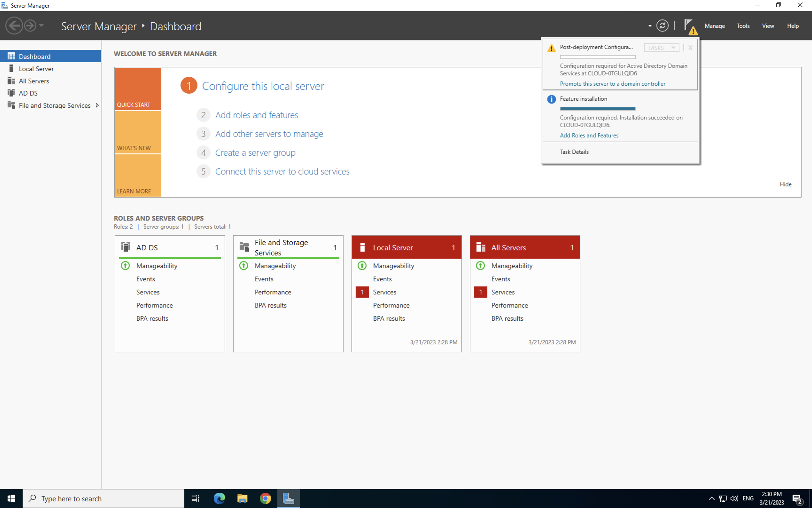Open Events in AD DS tile
The image size is (812, 508).
[145, 279]
